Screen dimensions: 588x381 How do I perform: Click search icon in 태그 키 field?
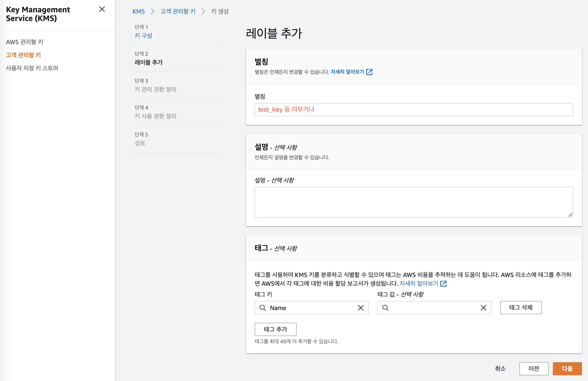263,308
